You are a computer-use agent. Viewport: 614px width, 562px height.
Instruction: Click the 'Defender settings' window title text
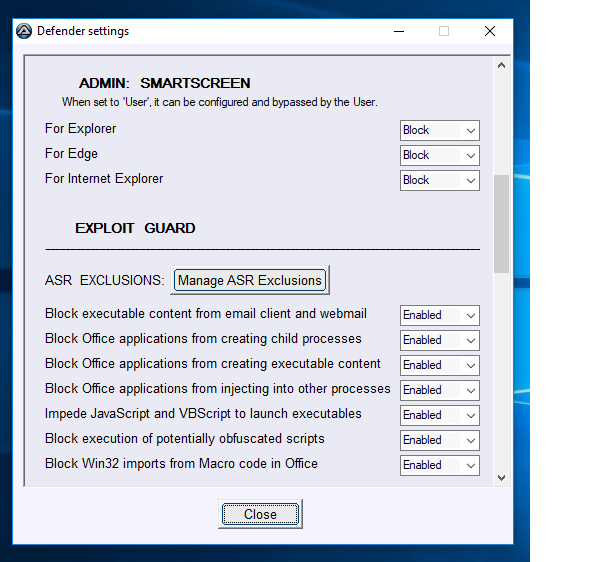83,31
